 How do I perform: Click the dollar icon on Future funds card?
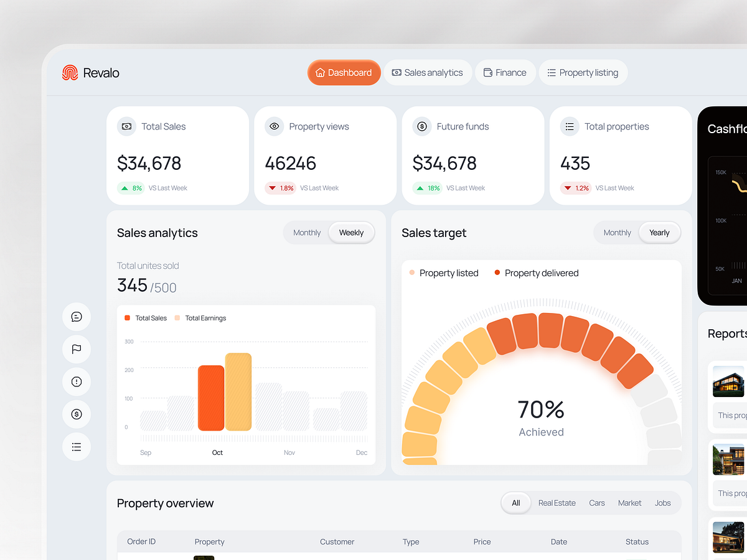tap(422, 126)
